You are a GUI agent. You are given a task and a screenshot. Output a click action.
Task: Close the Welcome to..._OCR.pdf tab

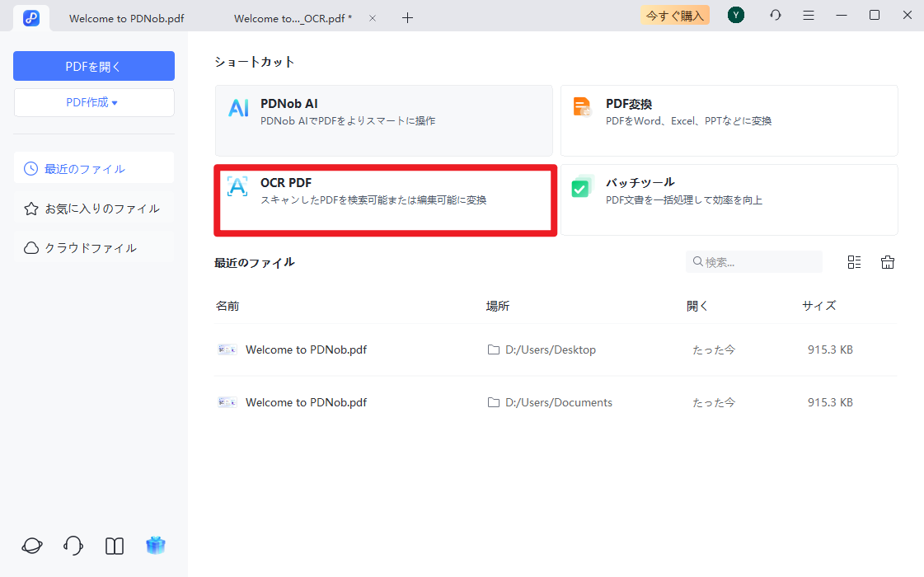click(373, 18)
